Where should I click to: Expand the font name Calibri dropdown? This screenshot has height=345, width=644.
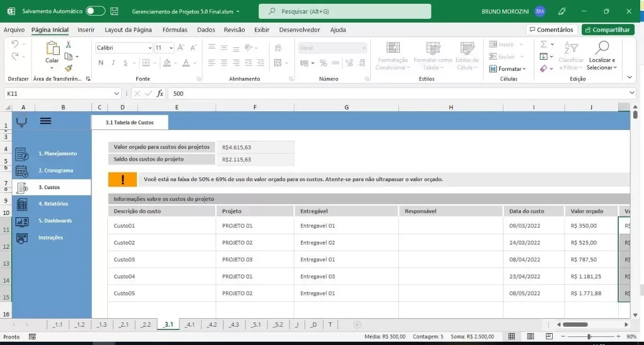tap(150, 48)
